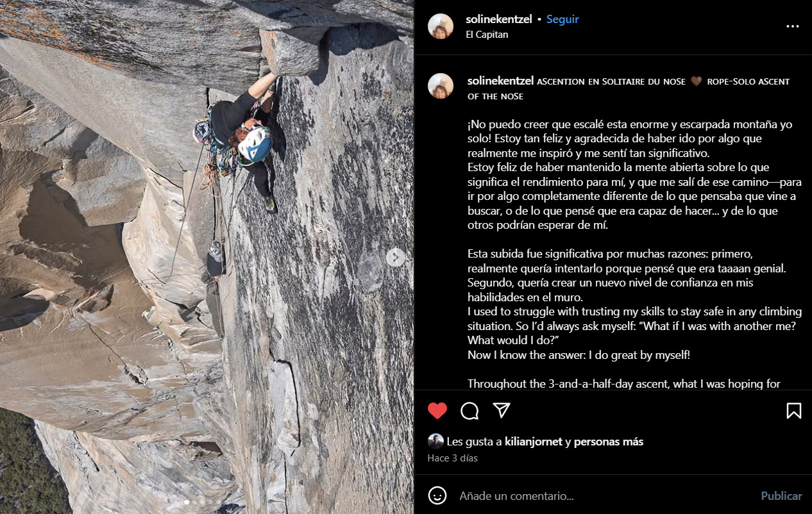
Task: View post timestamp Hace 3 días
Action: click(x=453, y=458)
